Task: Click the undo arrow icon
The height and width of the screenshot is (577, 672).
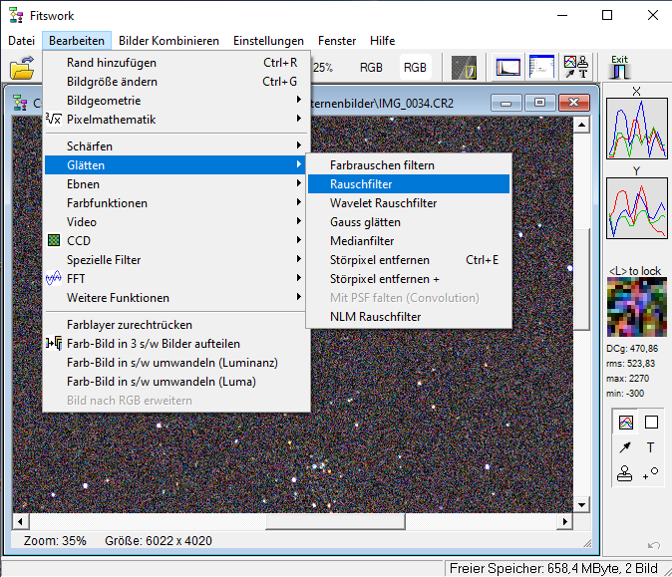Action: click(x=653, y=544)
